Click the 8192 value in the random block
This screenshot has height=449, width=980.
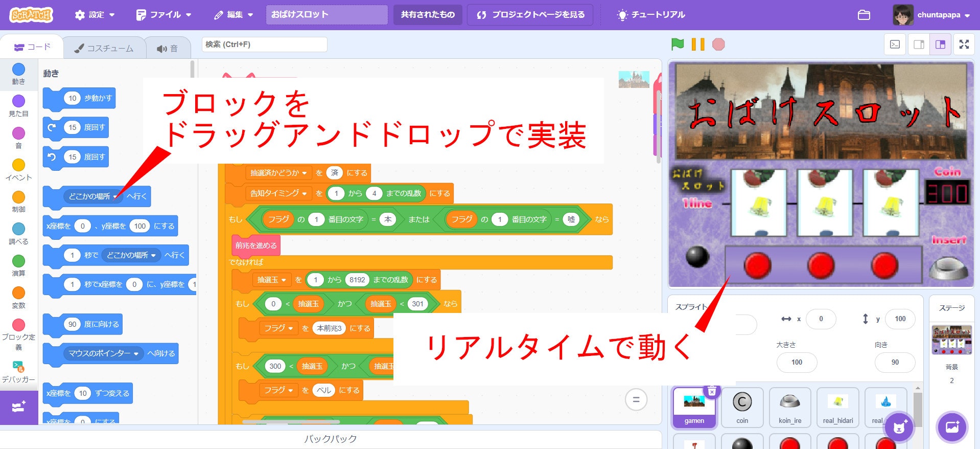pyautogui.click(x=357, y=280)
